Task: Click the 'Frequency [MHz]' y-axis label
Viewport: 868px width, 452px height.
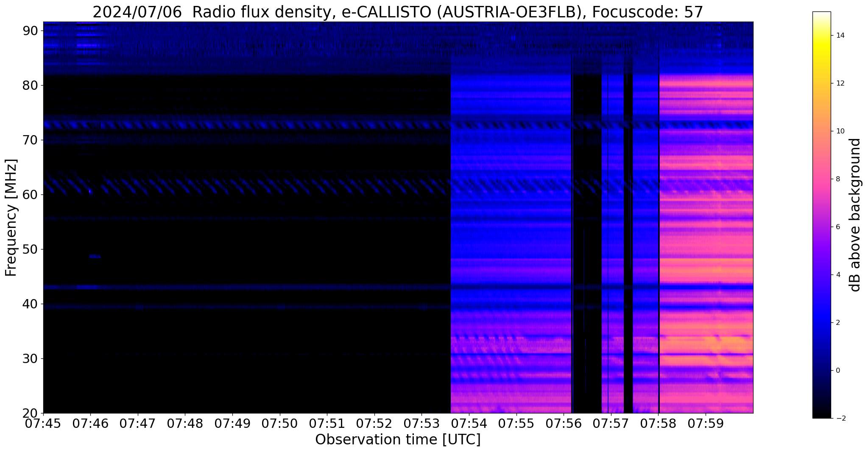Action: click(11, 218)
